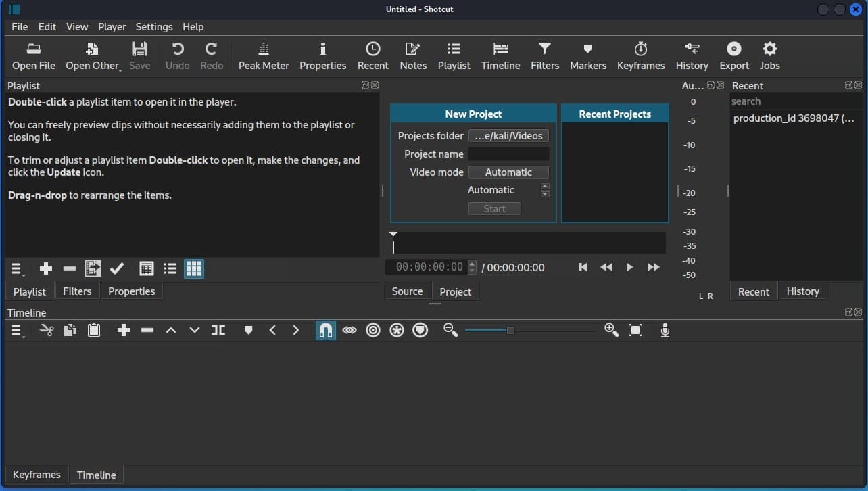Toggle the Playlist toolbar button
Viewport: 868px width, 491px height.
[454, 56]
